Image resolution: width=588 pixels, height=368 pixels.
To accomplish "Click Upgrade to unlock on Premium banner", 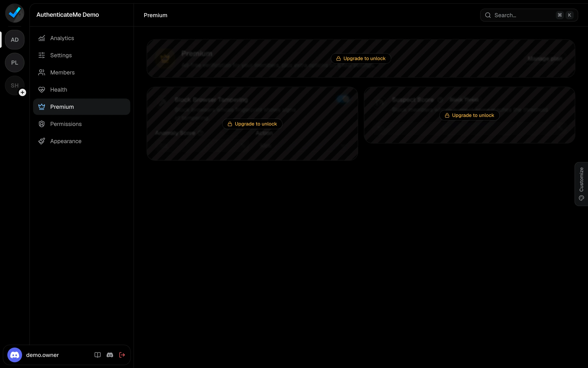I will 361,58.
